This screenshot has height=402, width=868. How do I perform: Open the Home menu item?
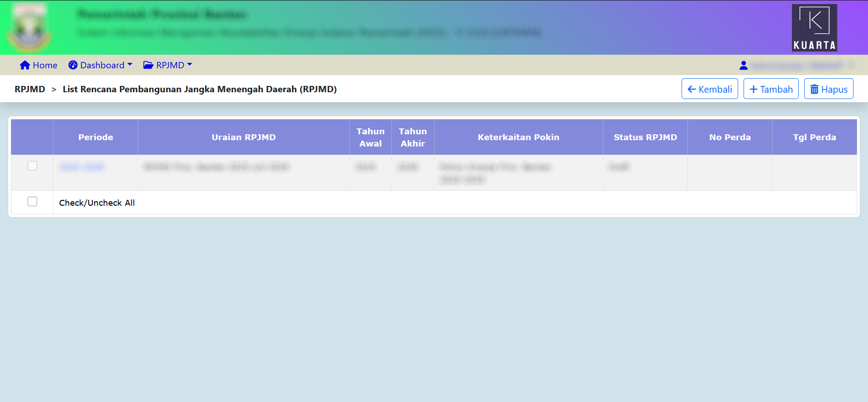(x=45, y=65)
